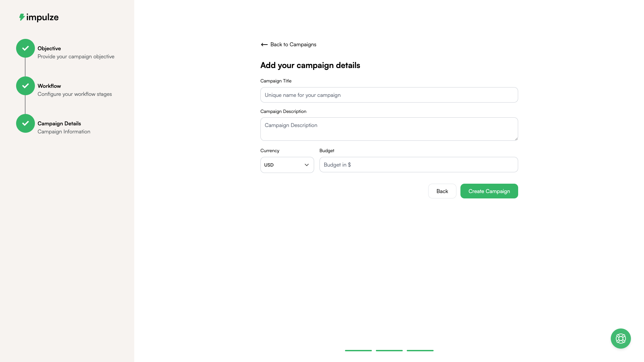644x362 pixels.
Task: Click the back arrow near Back to Campaigns
Action: point(264,44)
